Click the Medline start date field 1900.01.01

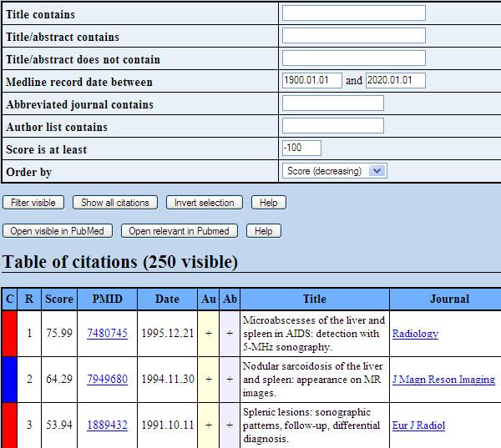pyautogui.click(x=312, y=81)
